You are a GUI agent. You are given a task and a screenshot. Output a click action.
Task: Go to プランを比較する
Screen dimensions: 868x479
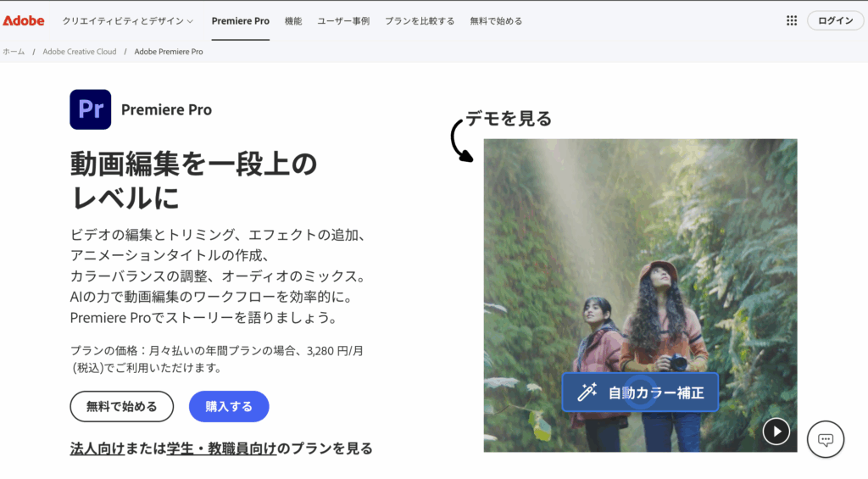420,21
